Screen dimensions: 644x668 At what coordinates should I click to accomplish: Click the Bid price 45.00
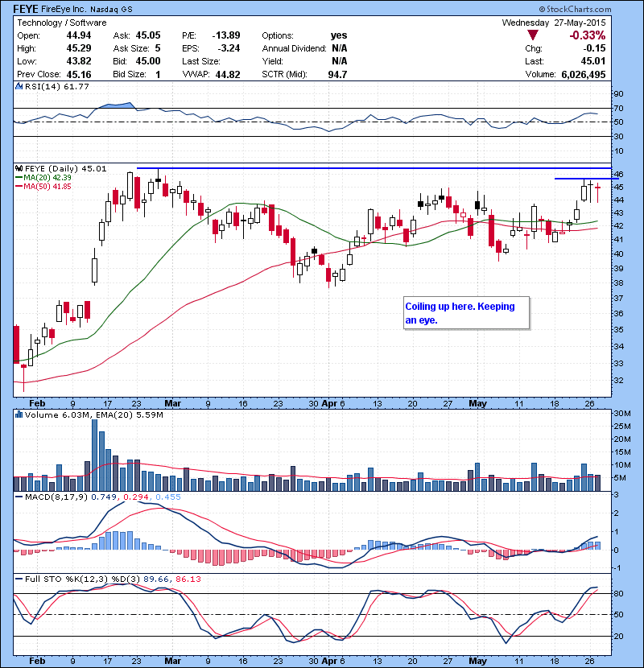click(148, 61)
